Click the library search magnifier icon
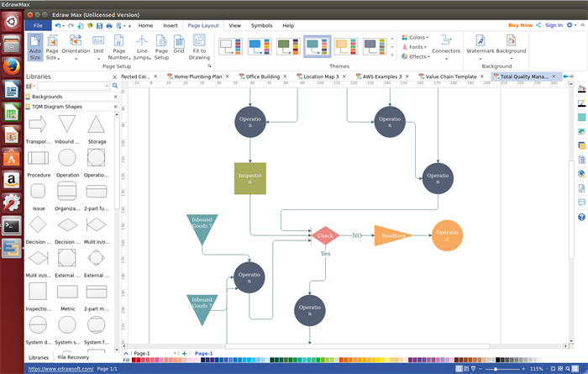Viewport: 588px width, 374px height. coord(115,86)
